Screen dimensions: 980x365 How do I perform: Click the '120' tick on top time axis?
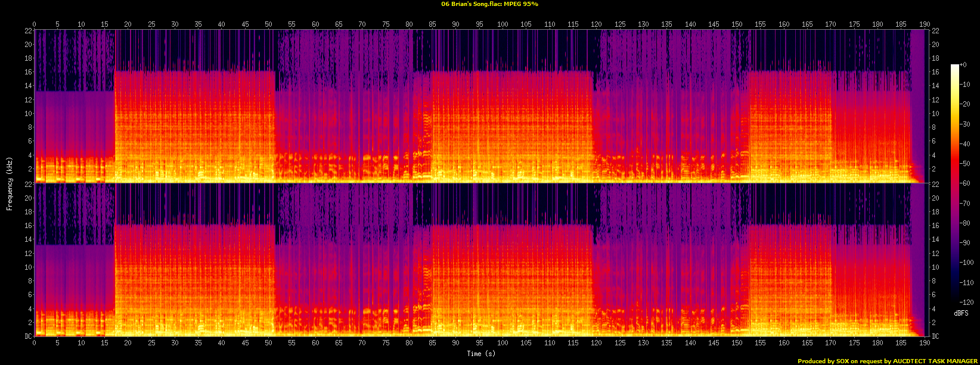click(x=597, y=24)
